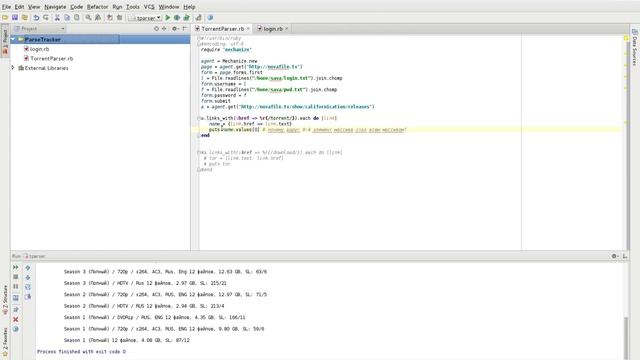The image size is (640, 360).
Task: Open the Run panel help icon
Action: (16, 329)
